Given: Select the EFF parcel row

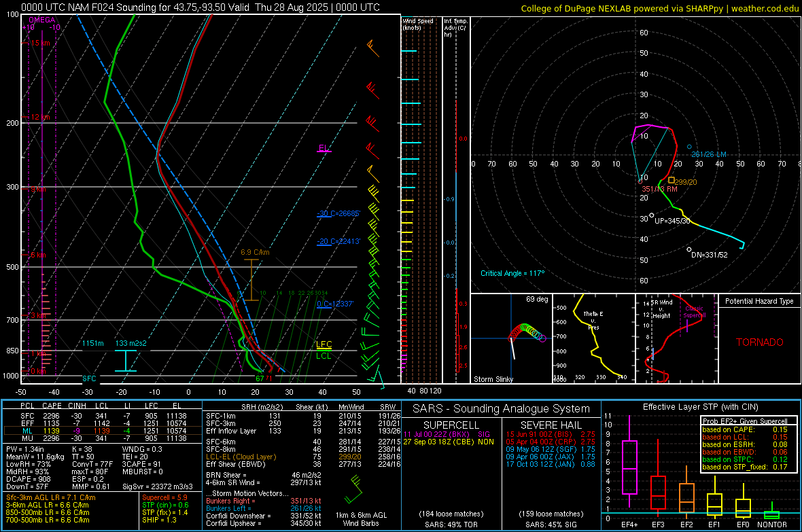Looking at the screenshot, I should pos(103,423).
